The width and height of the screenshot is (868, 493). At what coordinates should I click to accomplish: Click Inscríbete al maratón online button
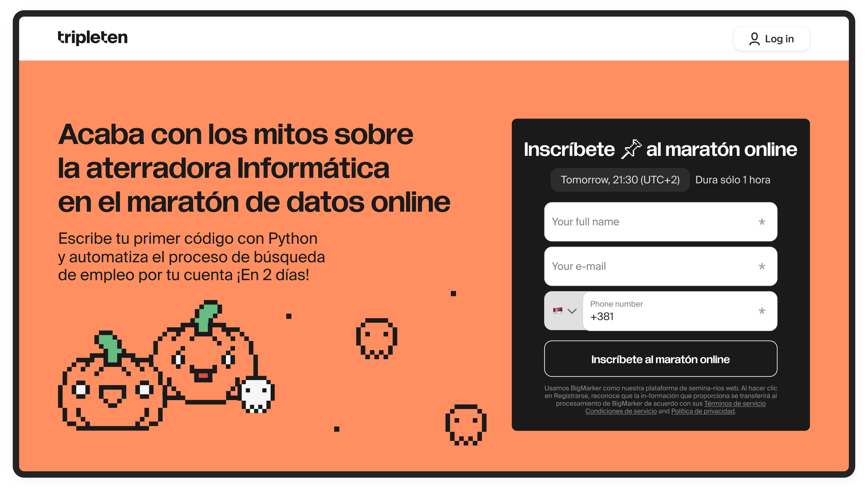[659, 359]
